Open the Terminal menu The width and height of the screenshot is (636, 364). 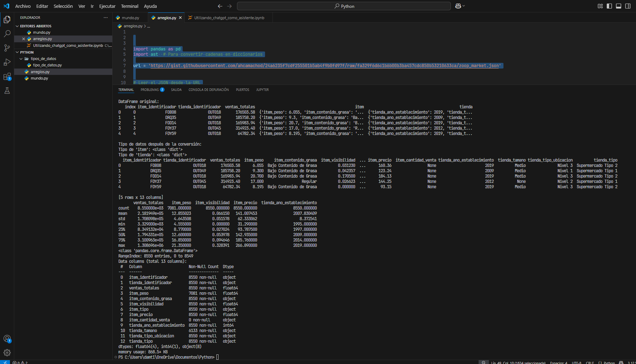130,6
